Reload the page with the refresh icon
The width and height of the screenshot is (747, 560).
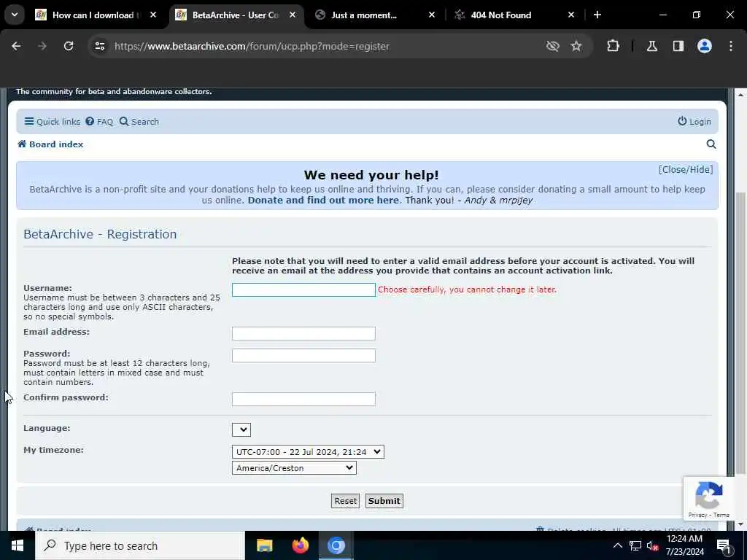[69, 46]
